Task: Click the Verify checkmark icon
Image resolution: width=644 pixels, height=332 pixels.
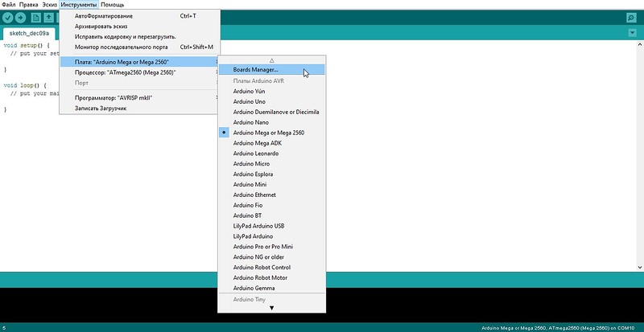Action: 8,18
